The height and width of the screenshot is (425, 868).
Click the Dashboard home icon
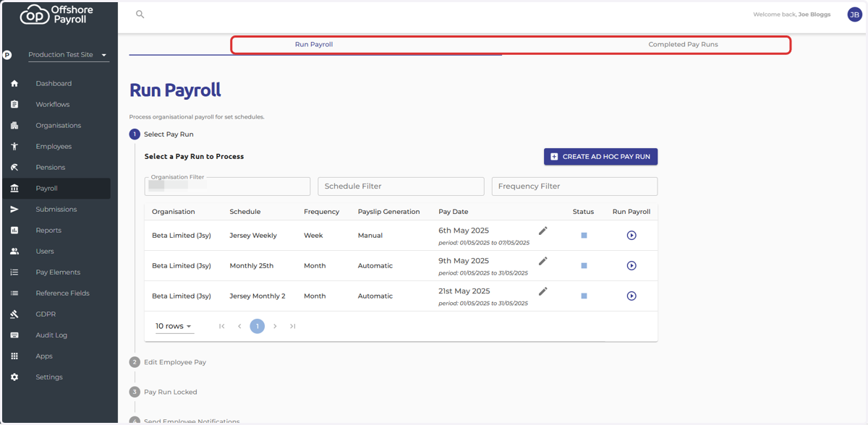click(14, 83)
